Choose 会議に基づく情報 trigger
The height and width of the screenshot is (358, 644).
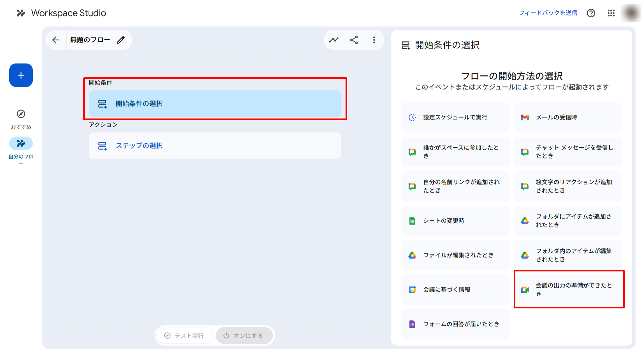coord(455,290)
